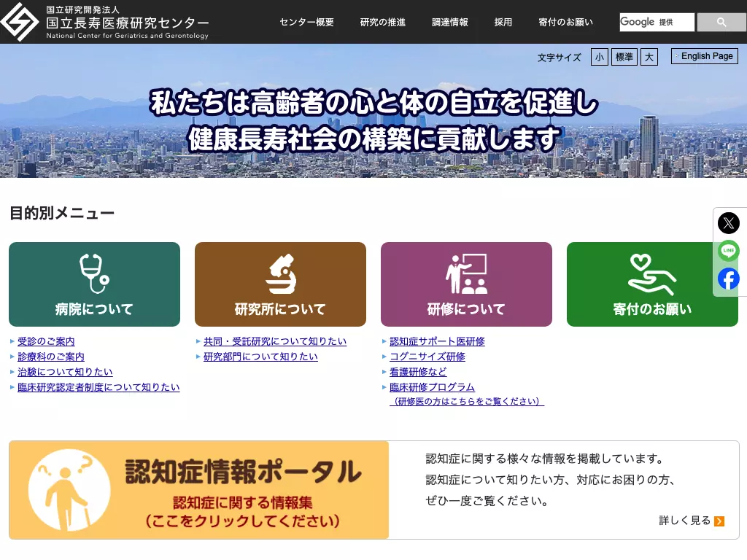Open the 認知症サポート医研修 link
747x560 pixels.
(x=438, y=341)
